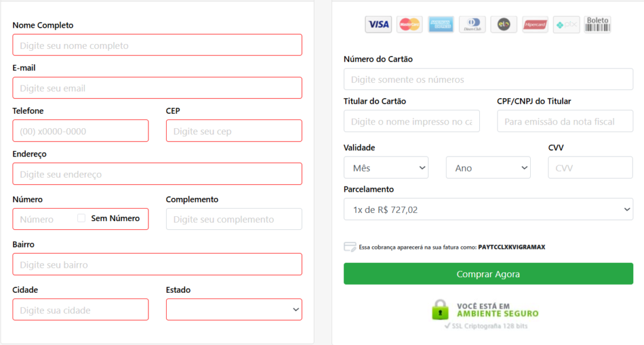
Task: Choose the MasterCard payment icon
Action: (x=409, y=25)
